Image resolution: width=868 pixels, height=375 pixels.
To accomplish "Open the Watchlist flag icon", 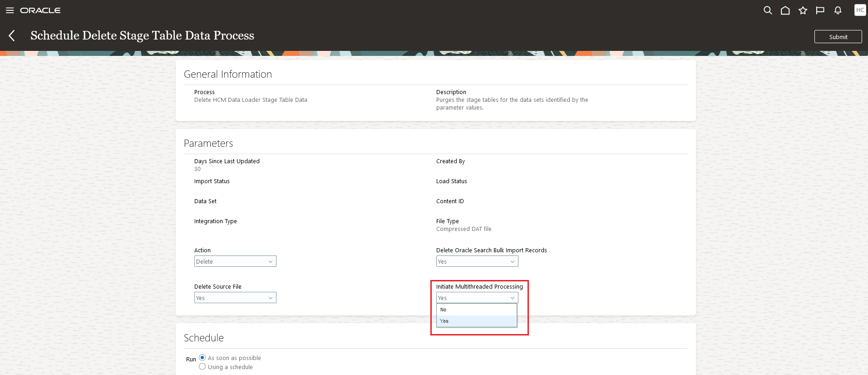I will tap(820, 10).
